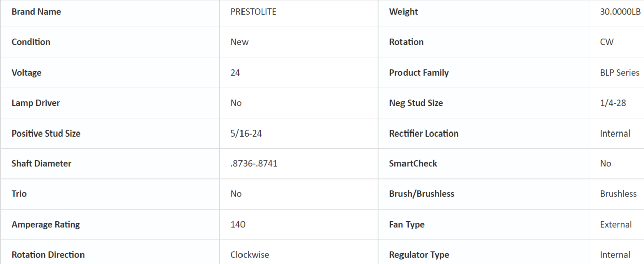The height and width of the screenshot is (264, 644).
Task: Select the Brand Name label cell
Action: click(x=36, y=12)
